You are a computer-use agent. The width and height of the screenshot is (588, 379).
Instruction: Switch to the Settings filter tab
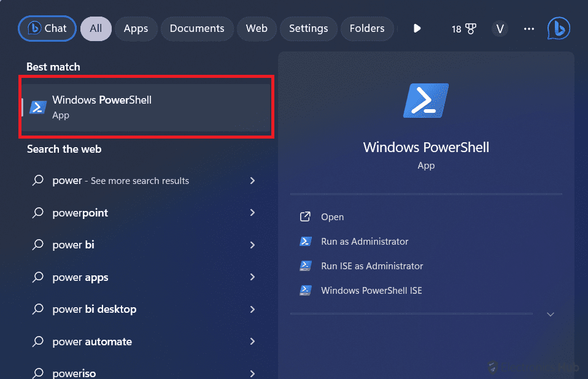tap(308, 28)
